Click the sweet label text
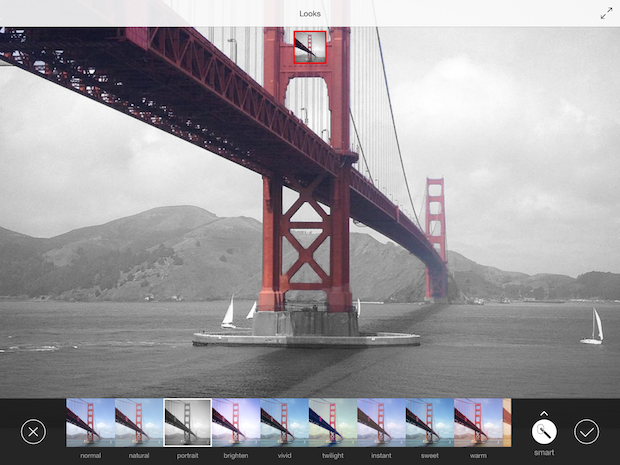This screenshot has height=465, width=620. 430,456
